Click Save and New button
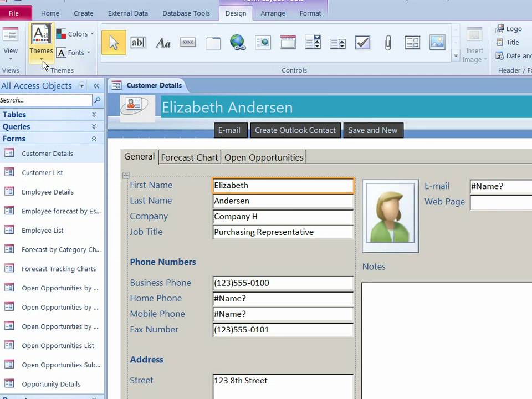Viewport: 532px width, 399px height. click(373, 130)
